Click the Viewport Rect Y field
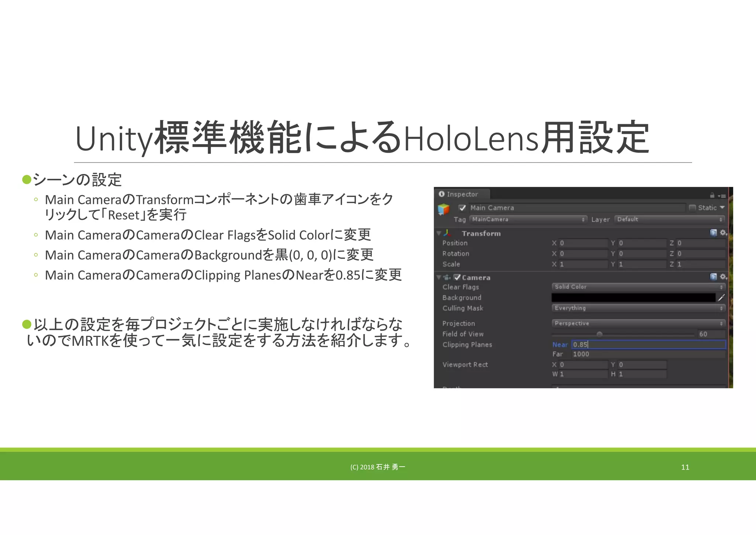 point(642,365)
